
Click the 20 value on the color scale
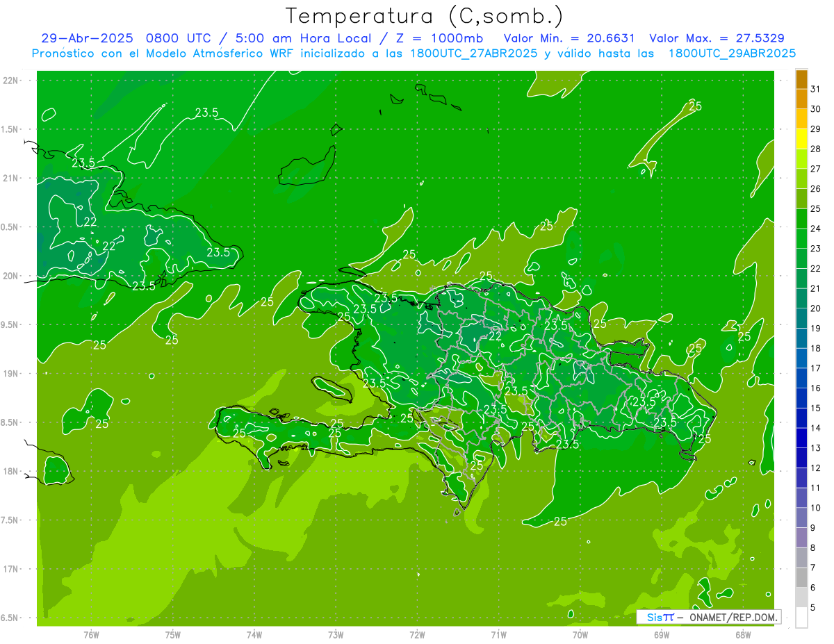(815, 308)
